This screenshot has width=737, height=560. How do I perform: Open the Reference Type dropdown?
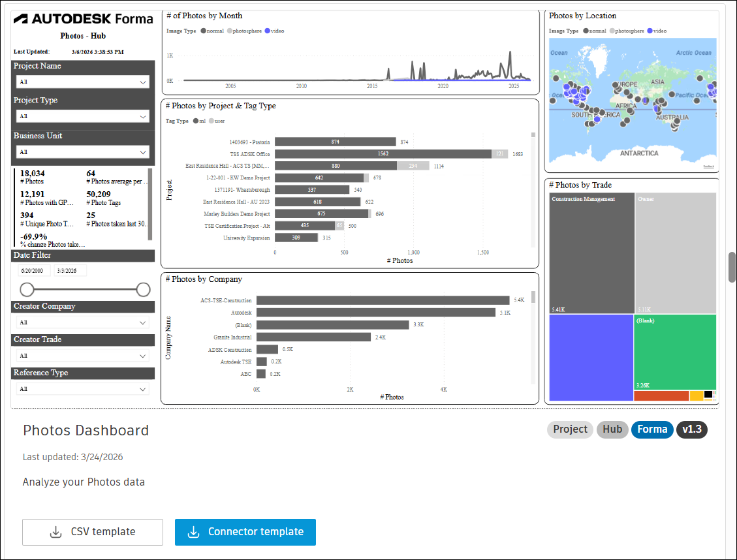pos(83,390)
